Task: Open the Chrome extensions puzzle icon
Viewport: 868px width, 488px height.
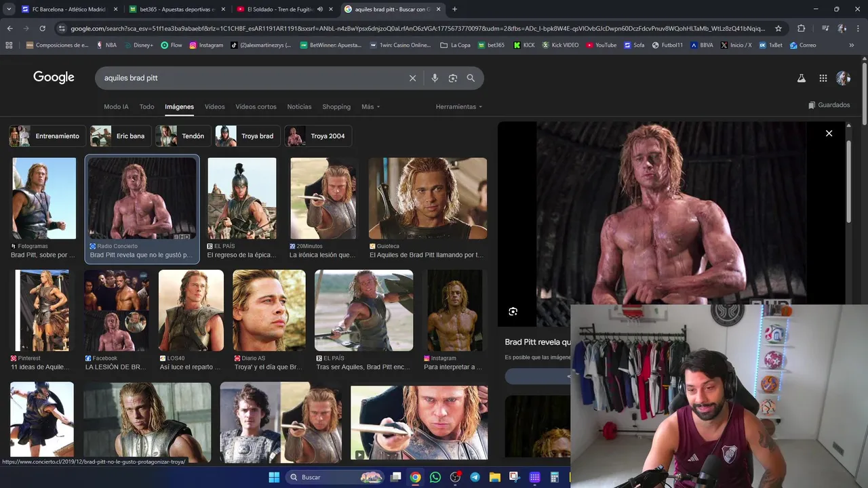Action: [x=801, y=28]
